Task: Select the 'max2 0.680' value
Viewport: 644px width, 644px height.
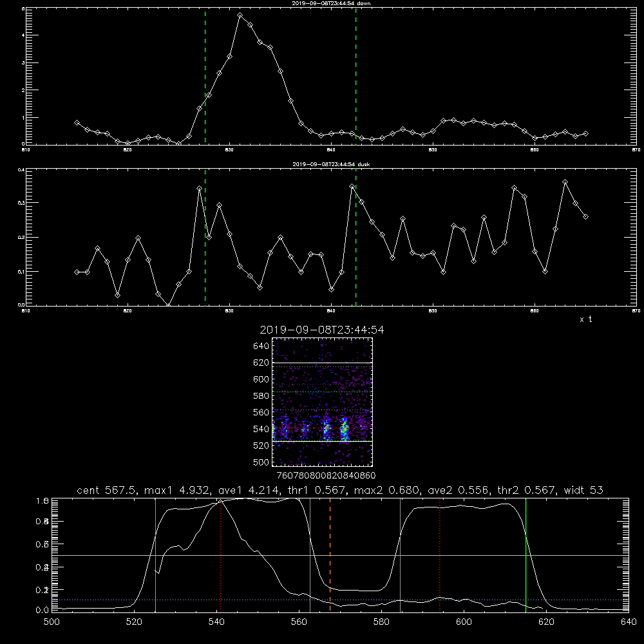Action: 387,490
